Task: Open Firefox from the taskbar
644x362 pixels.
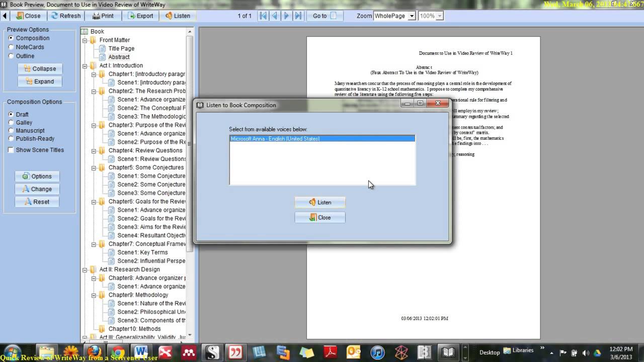Action: pyautogui.click(x=94, y=352)
